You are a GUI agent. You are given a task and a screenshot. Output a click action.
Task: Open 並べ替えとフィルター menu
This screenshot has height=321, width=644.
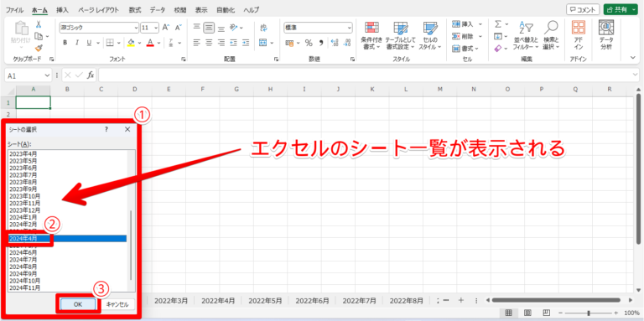526,36
